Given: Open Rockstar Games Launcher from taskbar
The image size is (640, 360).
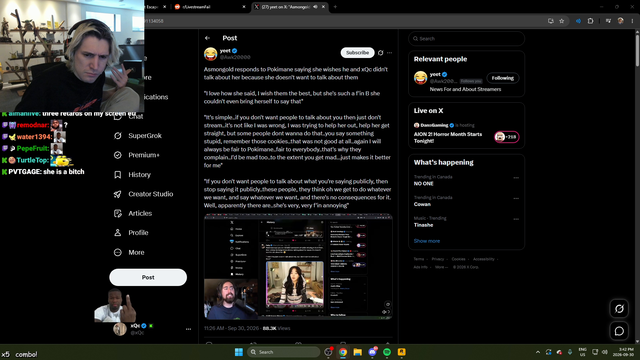Looking at the screenshot, I should tap(402, 352).
